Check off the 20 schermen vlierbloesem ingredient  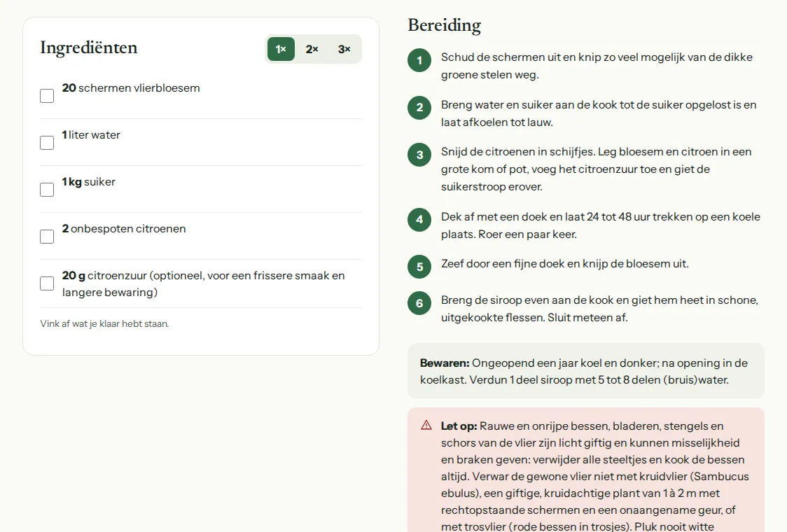[x=47, y=96]
